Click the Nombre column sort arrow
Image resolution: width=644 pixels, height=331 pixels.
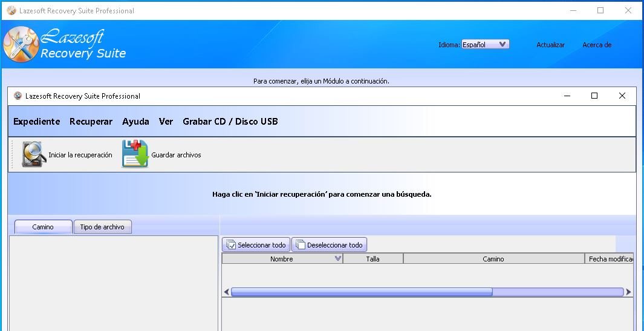337,258
